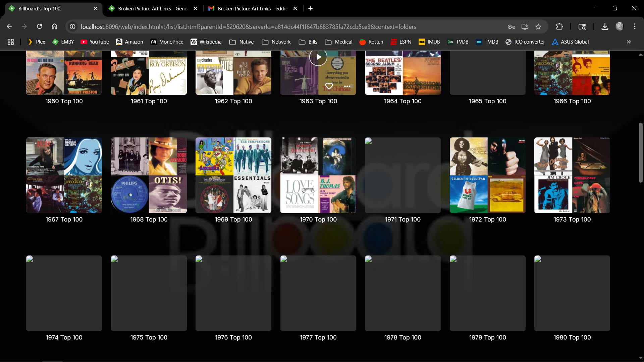The image size is (644, 362).
Task: Open the three-dots menu on 1963 Top 100
Action: click(x=347, y=86)
